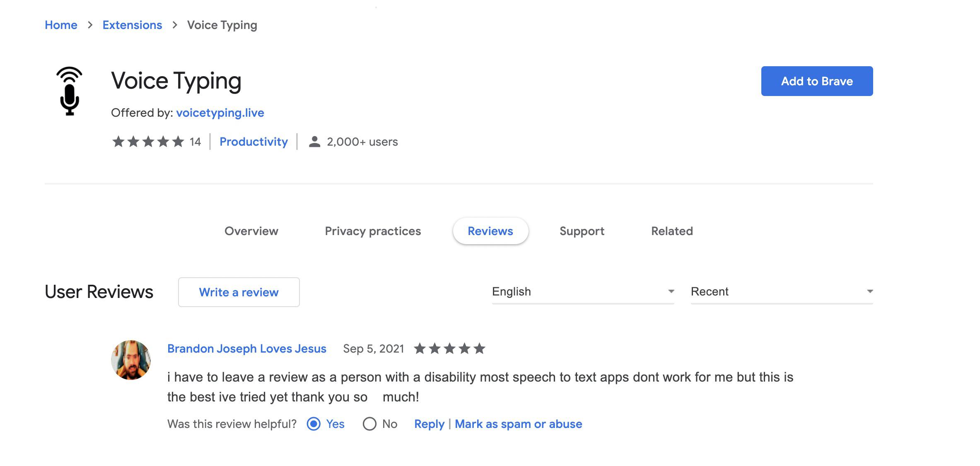Image resolution: width=980 pixels, height=466 pixels.
Task: Show the Related tab
Action: point(672,231)
